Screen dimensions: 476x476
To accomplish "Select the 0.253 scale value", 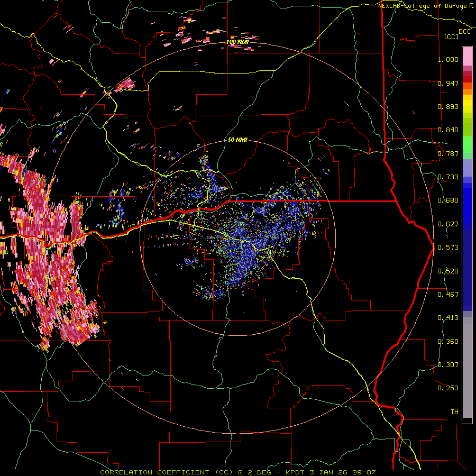I will (x=448, y=388).
